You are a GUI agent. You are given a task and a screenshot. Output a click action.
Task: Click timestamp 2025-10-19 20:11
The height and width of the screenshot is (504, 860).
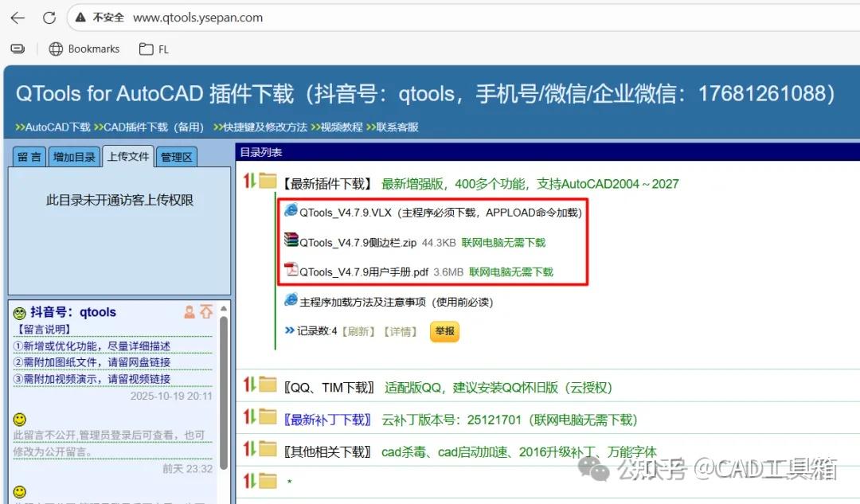171,396
